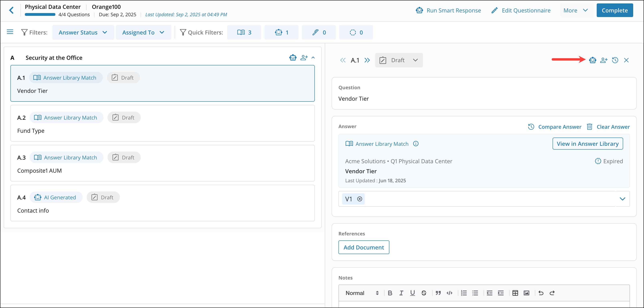Select the AI Generated quick filter showing 1
The height and width of the screenshot is (308, 644).
[281, 32]
